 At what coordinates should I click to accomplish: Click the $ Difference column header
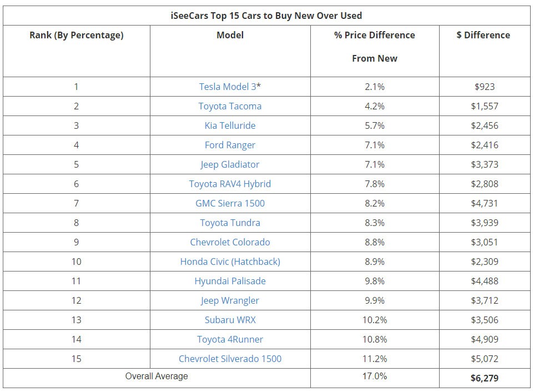(x=484, y=36)
